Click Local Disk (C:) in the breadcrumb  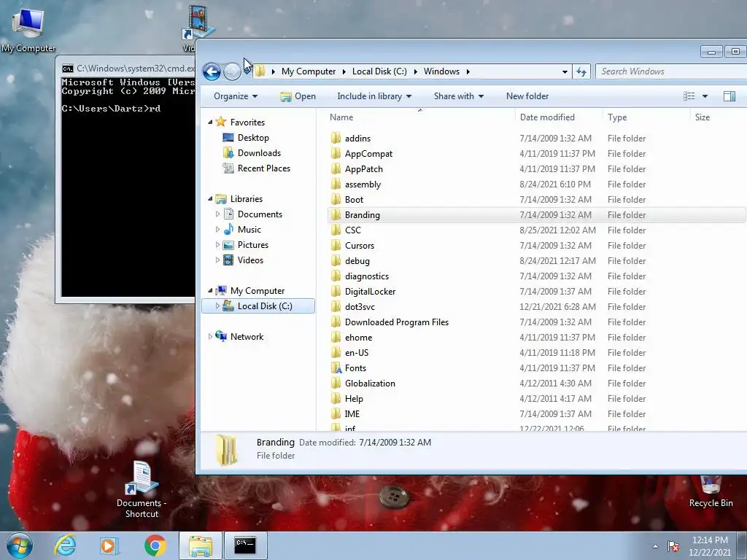379,71
